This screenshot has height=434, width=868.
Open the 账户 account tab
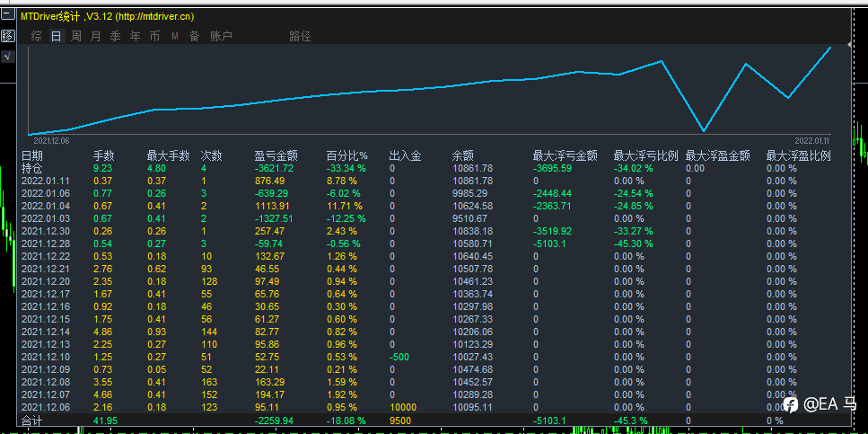pos(221,37)
